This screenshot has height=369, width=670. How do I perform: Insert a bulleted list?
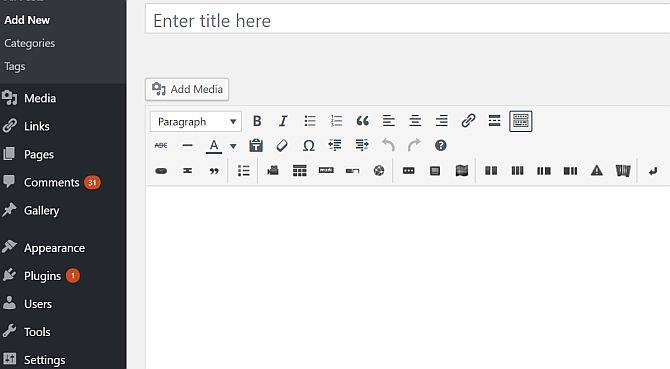(x=310, y=121)
